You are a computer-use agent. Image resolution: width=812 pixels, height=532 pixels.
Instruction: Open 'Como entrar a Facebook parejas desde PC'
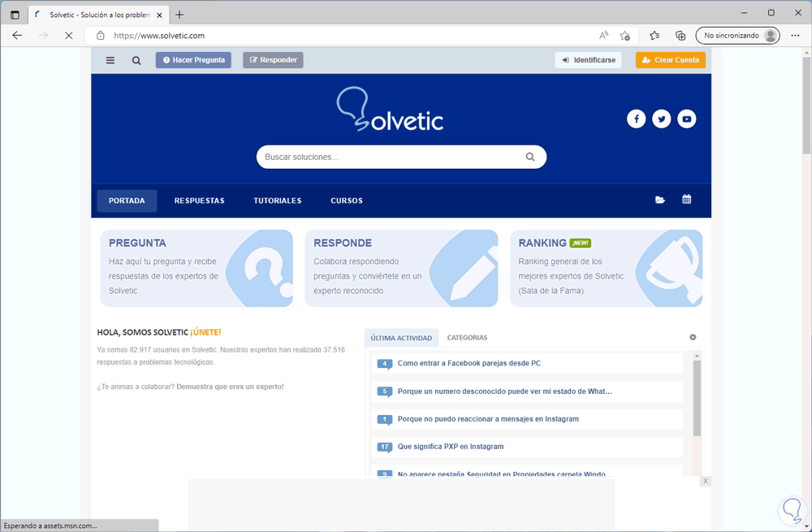click(469, 363)
